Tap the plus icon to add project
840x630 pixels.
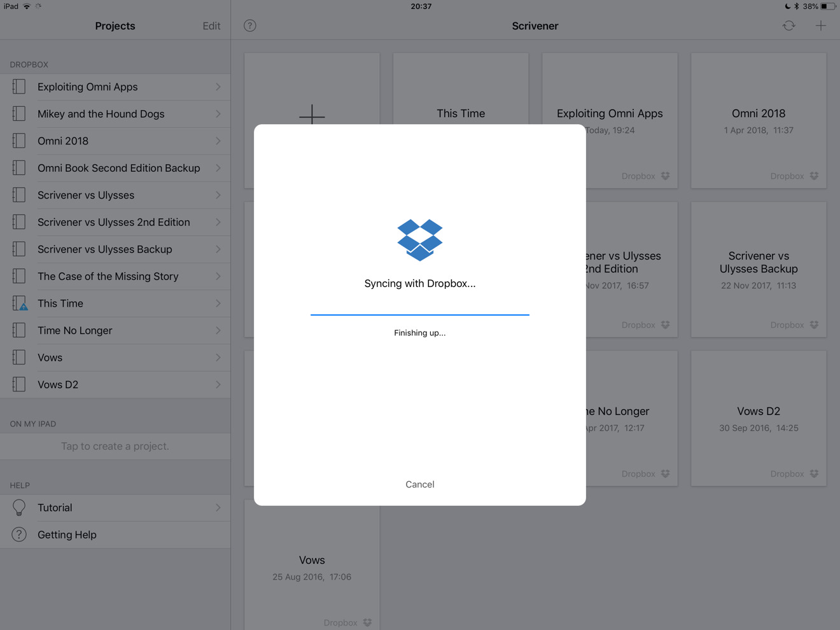coord(821,25)
